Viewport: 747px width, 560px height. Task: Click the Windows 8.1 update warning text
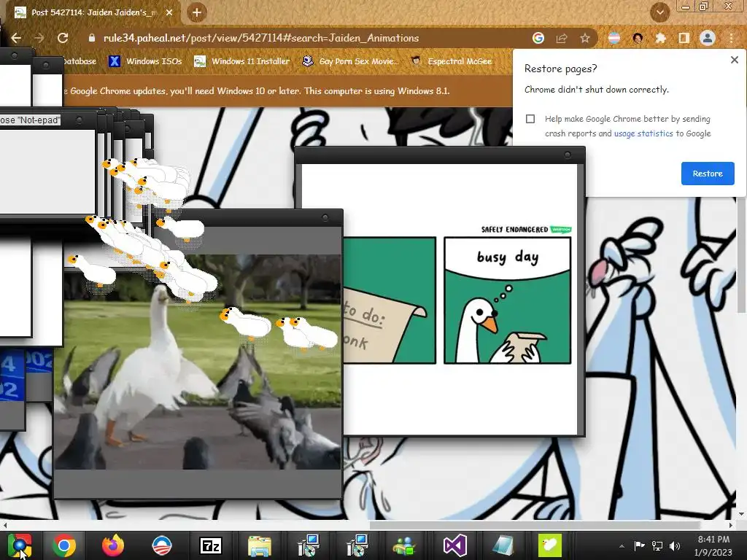pyautogui.click(x=258, y=91)
